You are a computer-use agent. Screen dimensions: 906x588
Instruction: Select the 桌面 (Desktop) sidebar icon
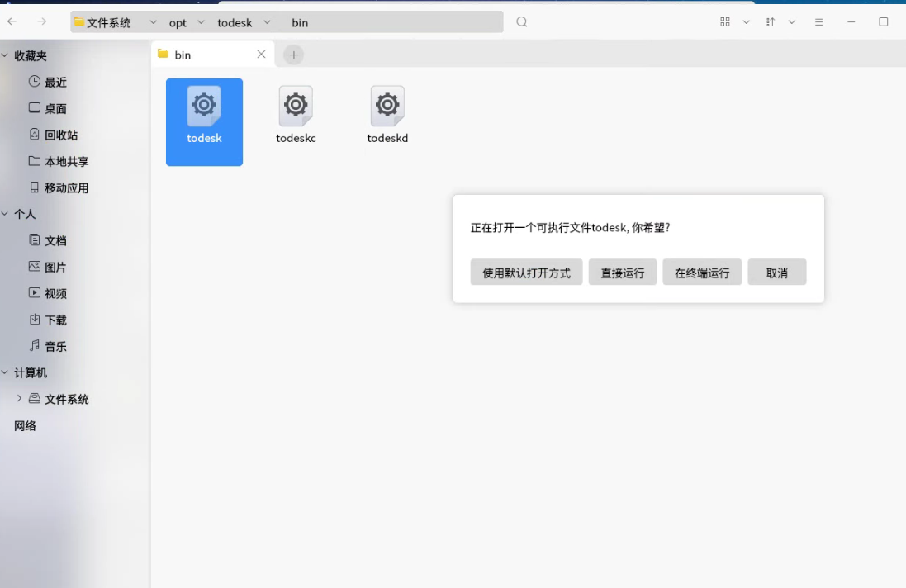tap(34, 108)
